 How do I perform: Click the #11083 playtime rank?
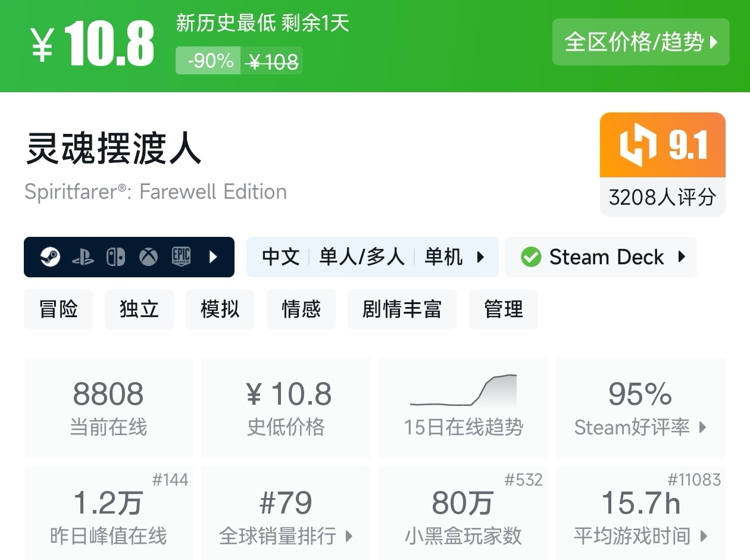coord(694,480)
